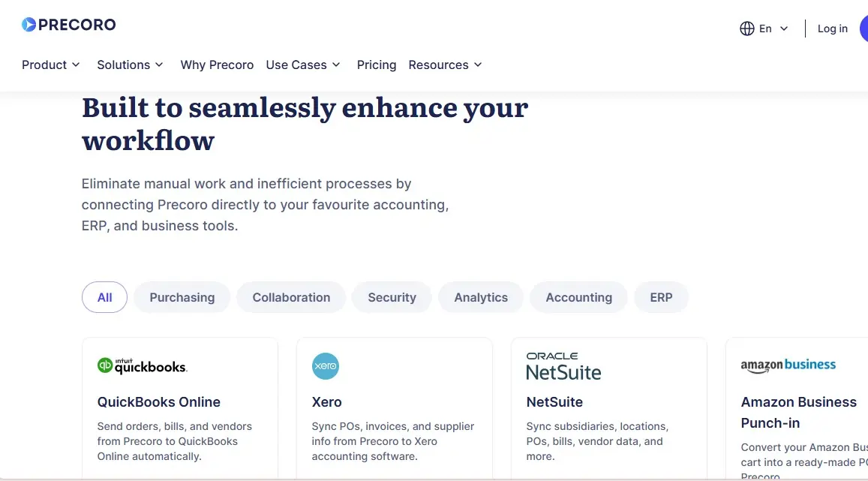Click the Amazon Business logo

(x=788, y=365)
